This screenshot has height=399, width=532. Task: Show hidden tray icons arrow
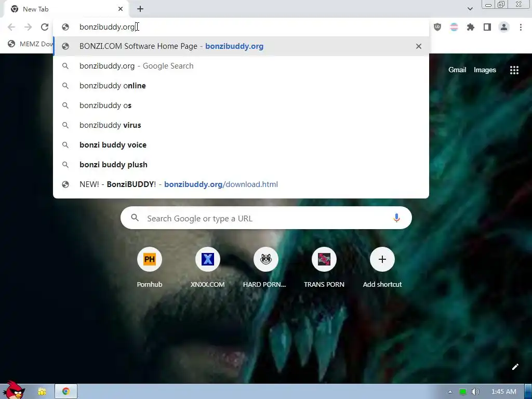(x=450, y=392)
